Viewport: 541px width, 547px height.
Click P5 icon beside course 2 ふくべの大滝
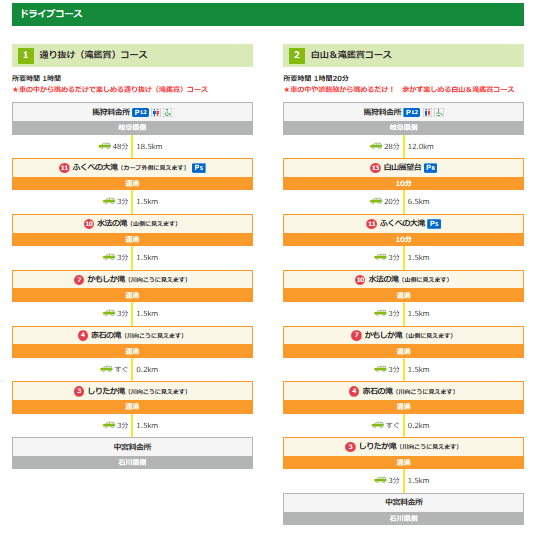pos(434,224)
